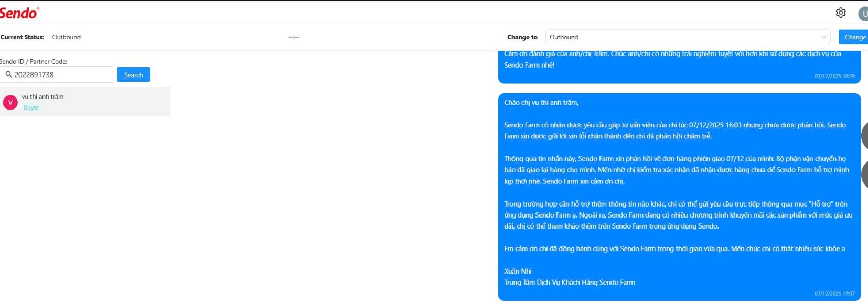Open the settings gear icon
Viewport: 868px width, 304px height.
coord(841,13)
